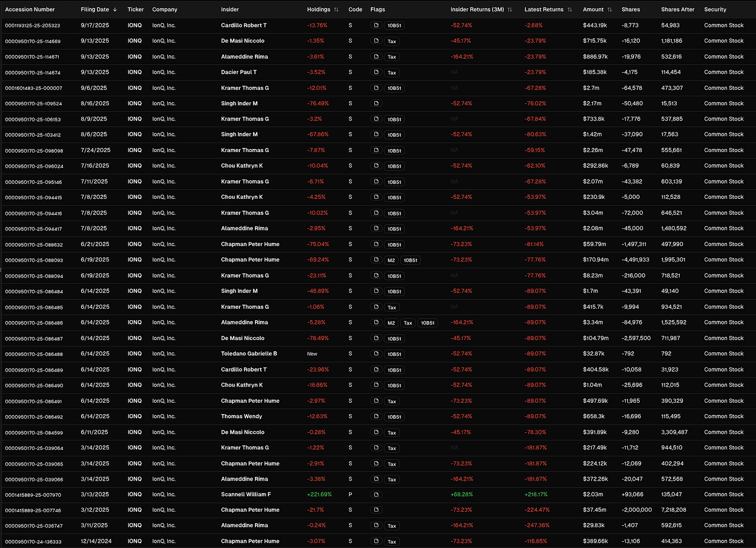The height and width of the screenshot is (548, 756).
Task: Click the Amount column sort icon
Action: tap(610, 10)
